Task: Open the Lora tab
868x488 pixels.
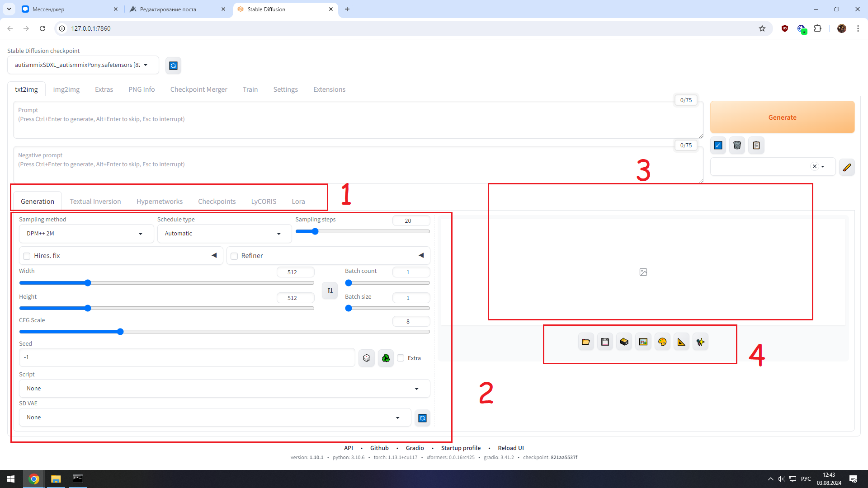Action: point(298,202)
